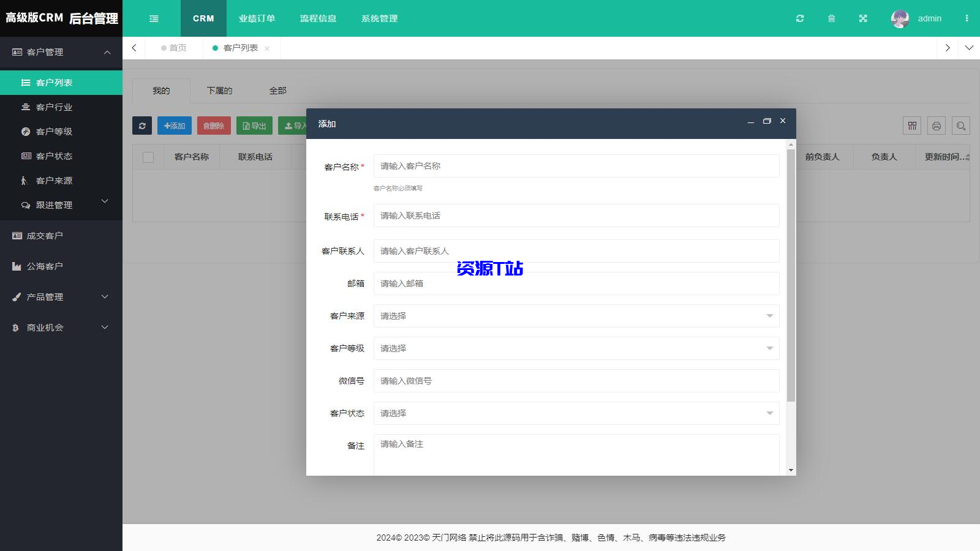Image resolution: width=980 pixels, height=551 pixels.
Task: Click the blue circular refresh icon beside 添加
Action: click(x=142, y=126)
